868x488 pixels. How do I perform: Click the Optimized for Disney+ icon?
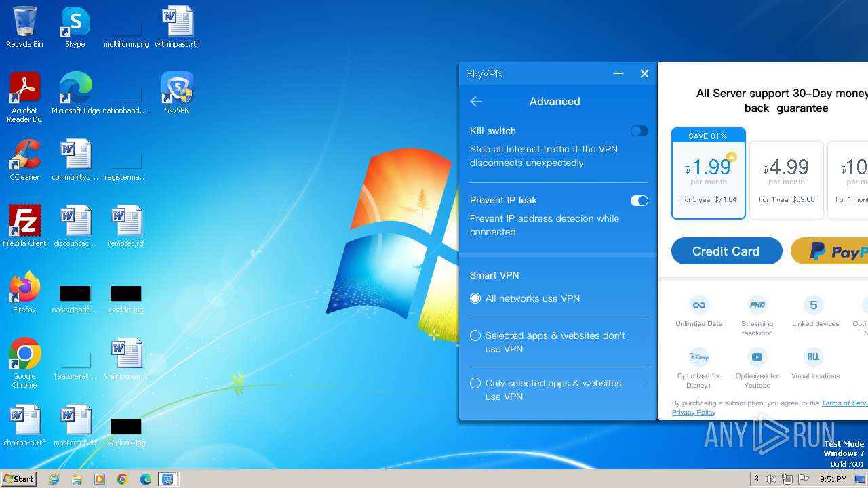pyautogui.click(x=698, y=357)
